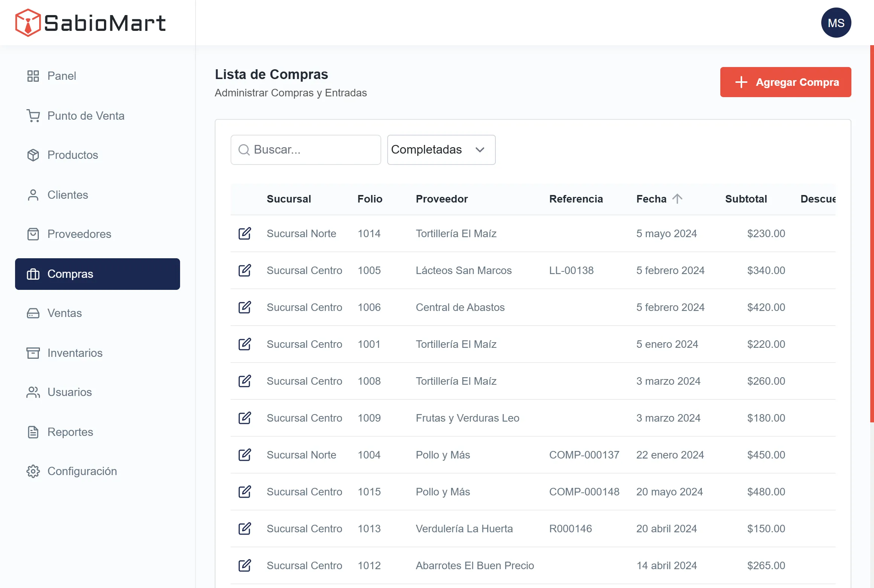Click the Fecha sort arrow icon
Image resolution: width=874 pixels, height=588 pixels.
coord(677,199)
